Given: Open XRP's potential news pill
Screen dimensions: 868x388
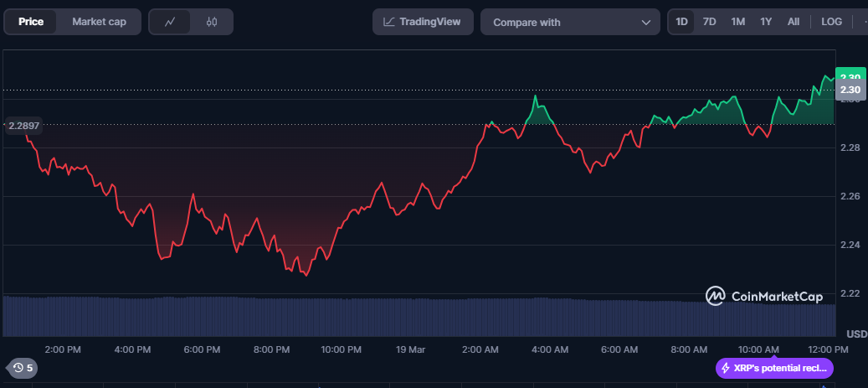Looking at the screenshot, I should click(x=774, y=368).
